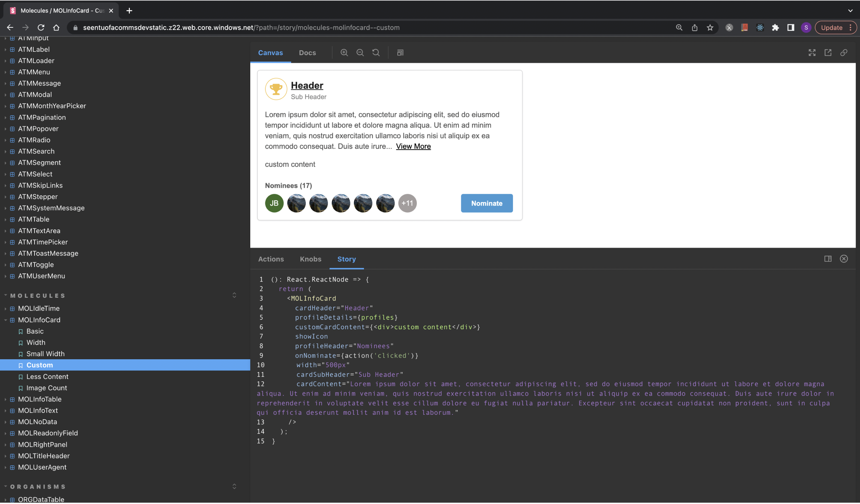Copy the canvas link icon
Image resolution: width=860 pixels, height=504 pixels.
843,52
